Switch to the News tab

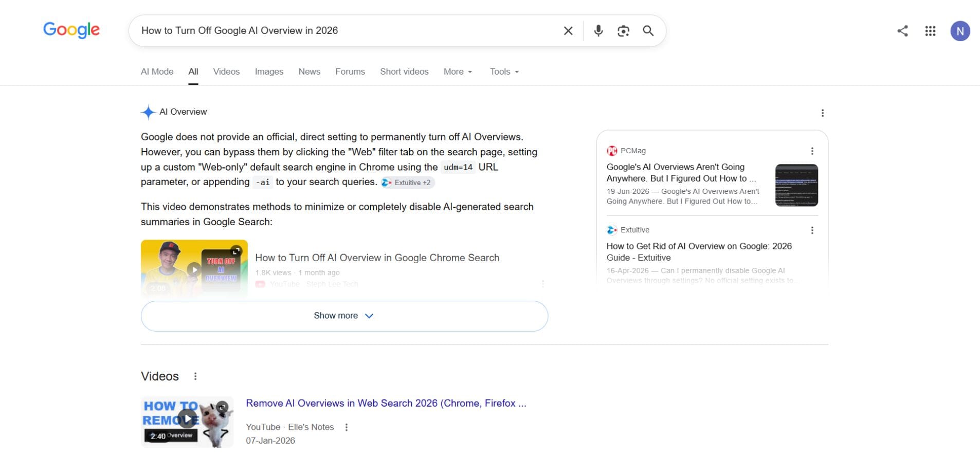click(x=310, y=71)
